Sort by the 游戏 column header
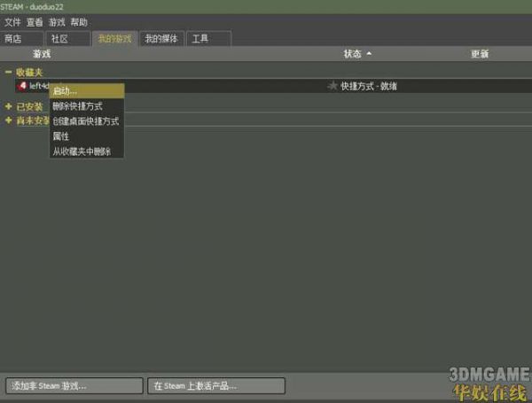Viewport: 532px width, 403px height. [x=42, y=54]
